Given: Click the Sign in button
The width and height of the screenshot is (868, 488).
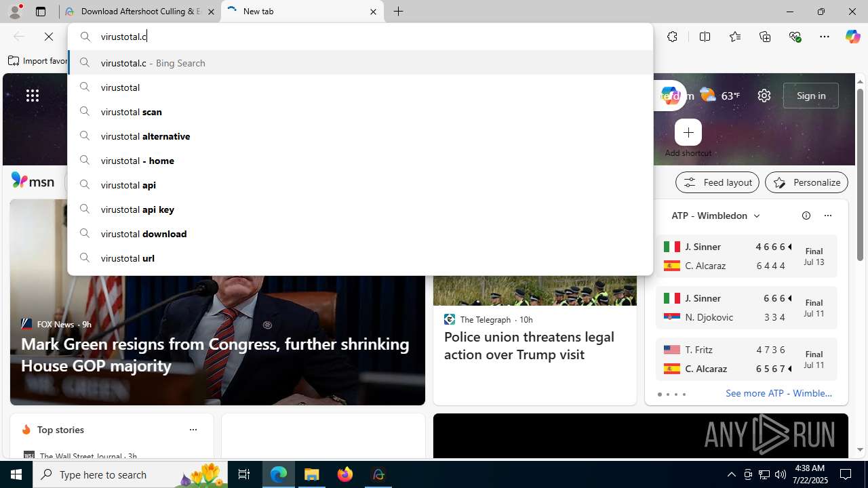Looking at the screenshot, I should (811, 96).
